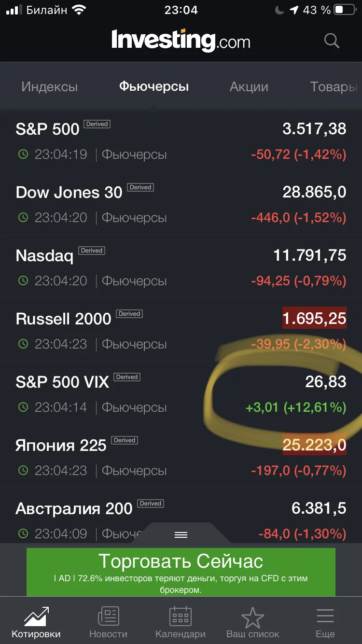This screenshot has width=362, height=644.
Task: Select the Япония 225 quote row
Action: click(x=181, y=456)
